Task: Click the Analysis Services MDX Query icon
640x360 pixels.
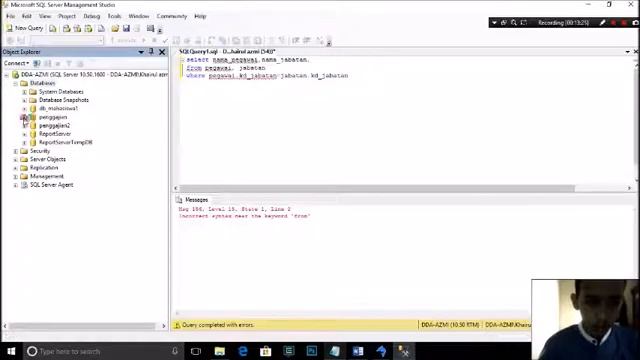Action: tap(66, 29)
